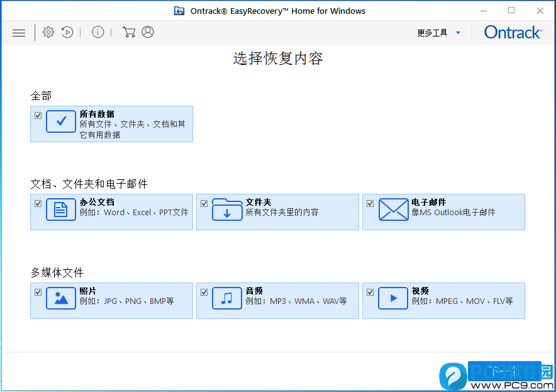Click the shopping cart icon
This screenshot has width=556, height=392.
pos(129,32)
